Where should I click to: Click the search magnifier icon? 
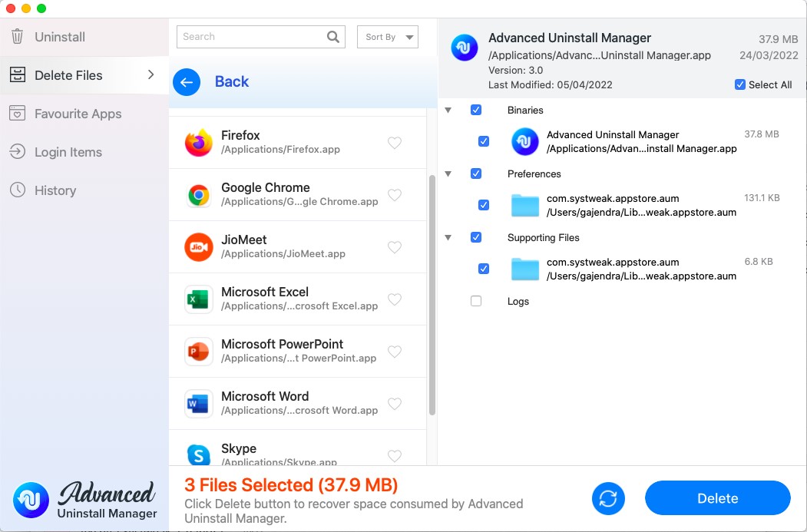[333, 37]
